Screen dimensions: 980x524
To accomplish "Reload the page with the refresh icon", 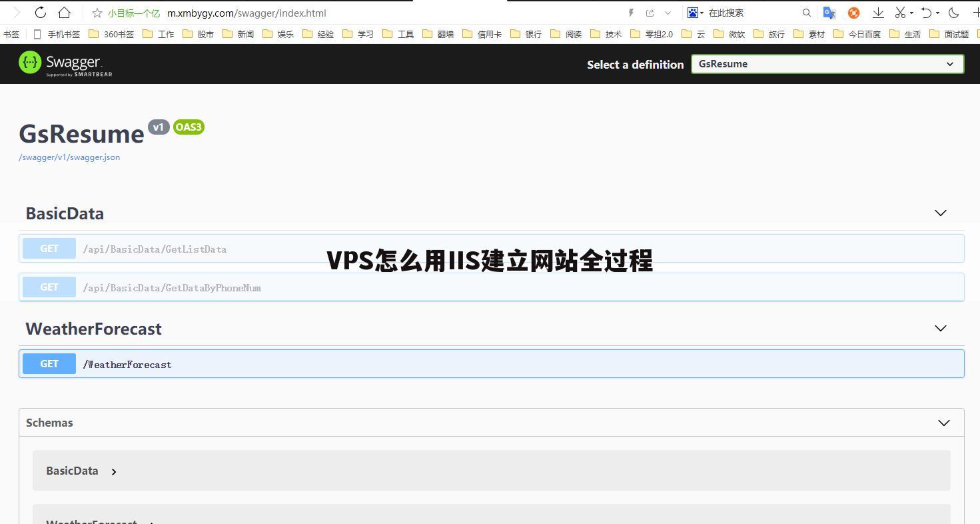I will point(41,12).
